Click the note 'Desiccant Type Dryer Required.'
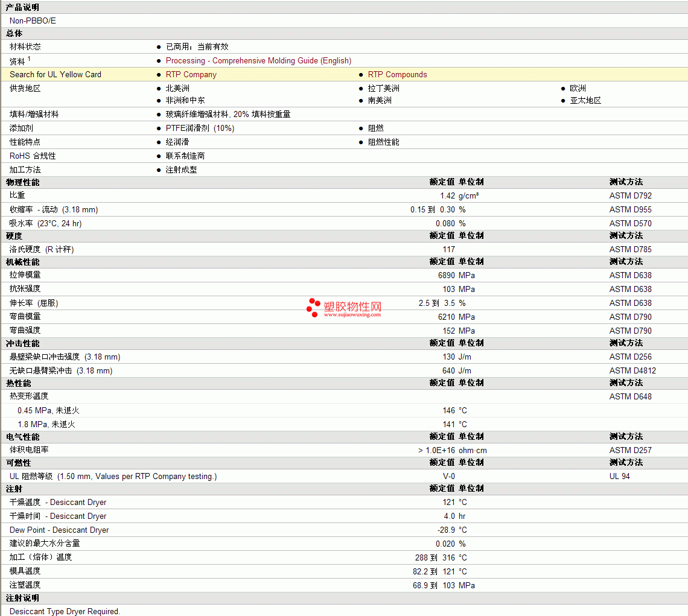 [x=65, y=612]
